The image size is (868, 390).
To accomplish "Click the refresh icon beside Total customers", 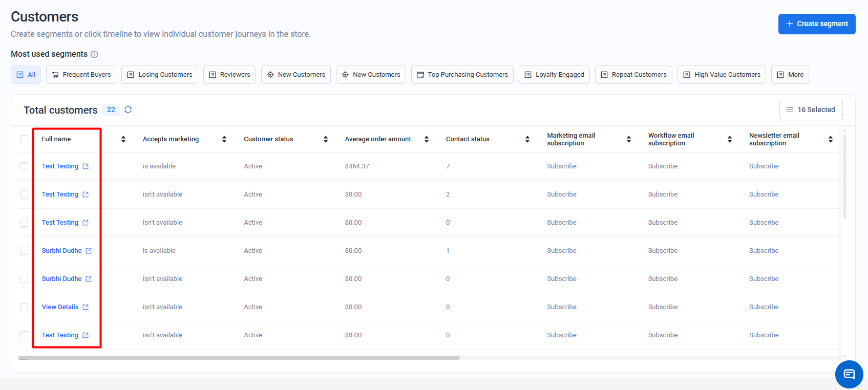I will 128,110.
